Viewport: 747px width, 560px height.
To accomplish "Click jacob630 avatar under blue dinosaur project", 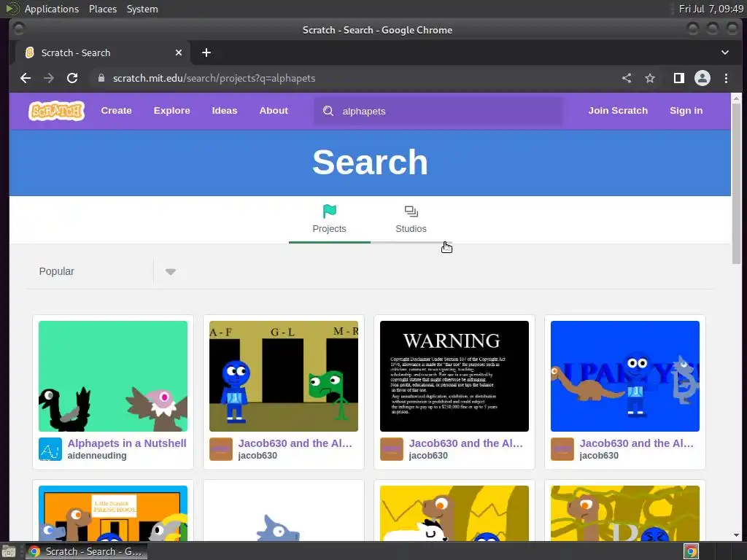I will 562,449.
